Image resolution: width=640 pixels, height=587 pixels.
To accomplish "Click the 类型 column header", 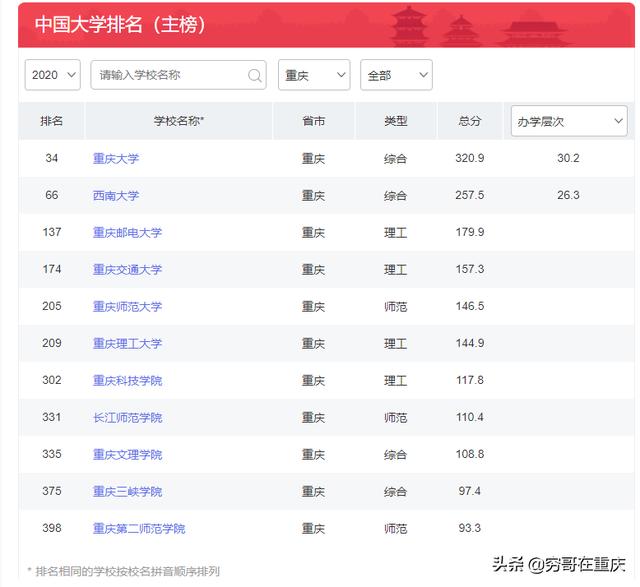I will [x=396, y=121].
